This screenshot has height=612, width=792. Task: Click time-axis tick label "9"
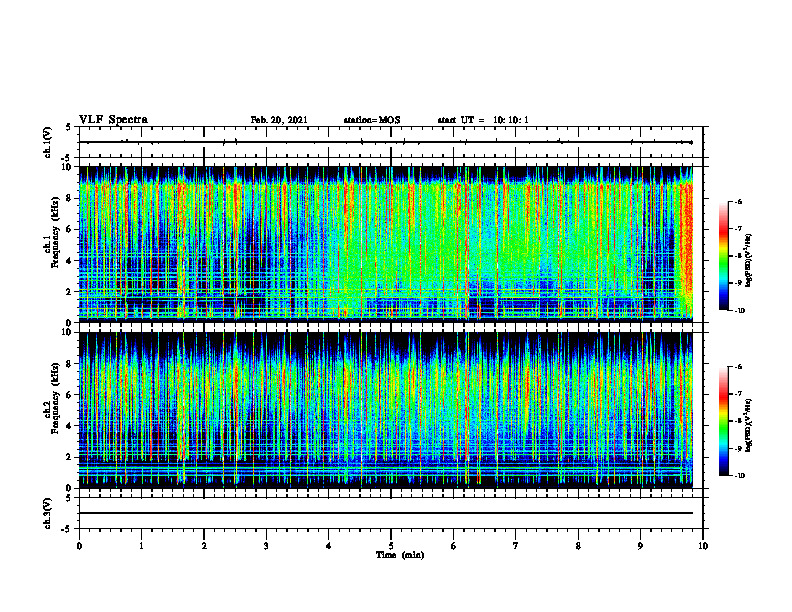[x=640, y=546]
